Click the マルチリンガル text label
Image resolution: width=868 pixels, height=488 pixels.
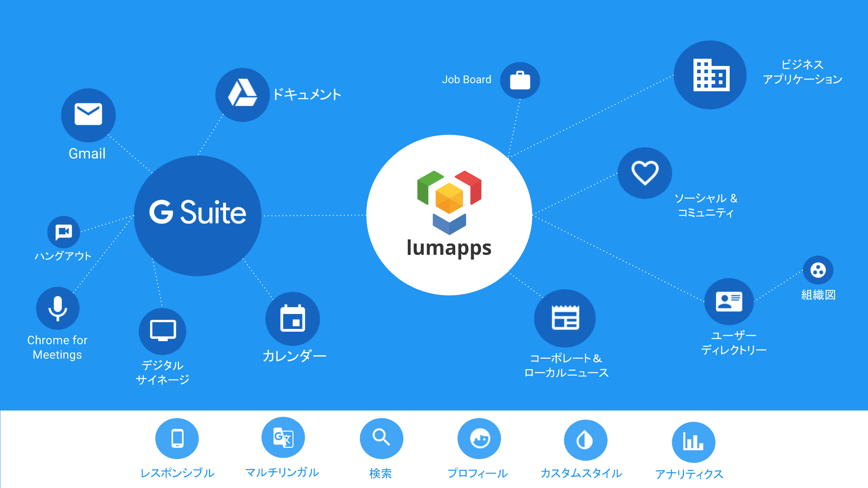[282, 472]
